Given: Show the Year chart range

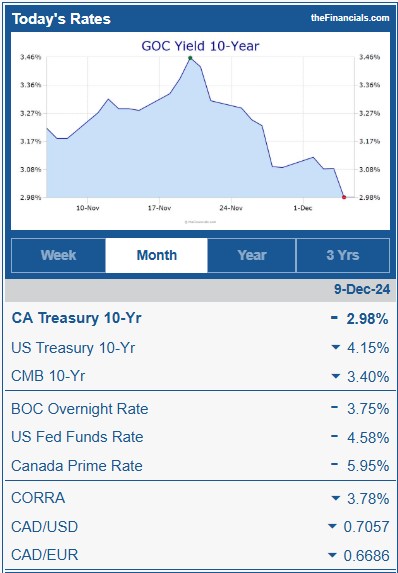Looking at the screenshot, I should click(252, 255).
